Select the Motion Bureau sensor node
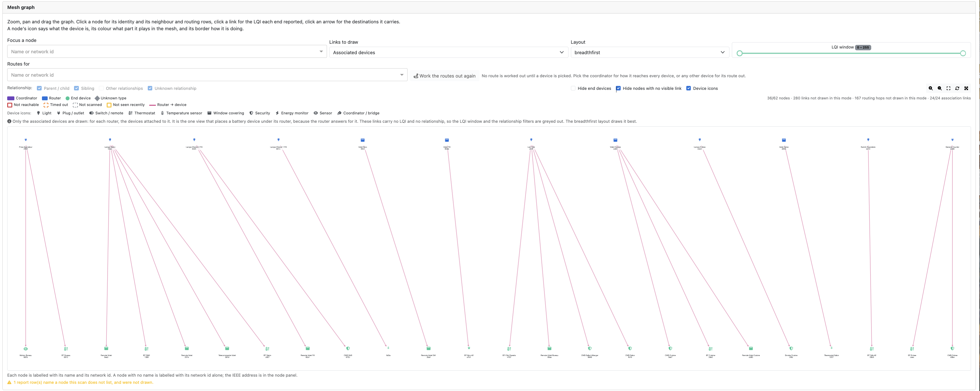Image resolution: width=980 pixels, height=391 pixels. 25,348
